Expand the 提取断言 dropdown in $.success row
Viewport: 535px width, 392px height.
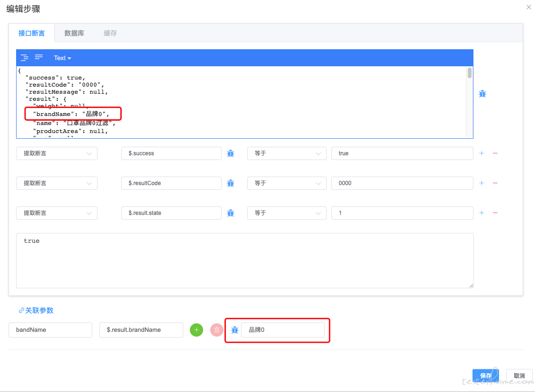(x=57, y=153)
